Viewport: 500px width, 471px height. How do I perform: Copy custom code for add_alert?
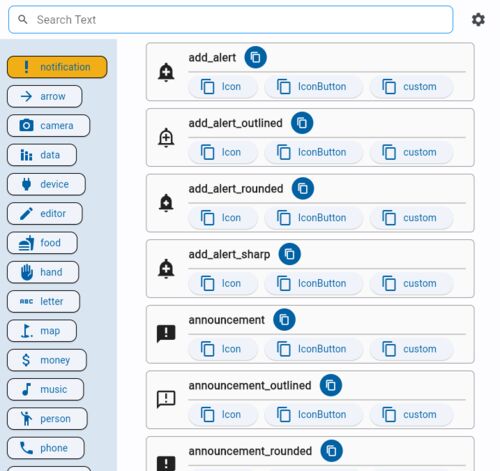tap(411, 87)
